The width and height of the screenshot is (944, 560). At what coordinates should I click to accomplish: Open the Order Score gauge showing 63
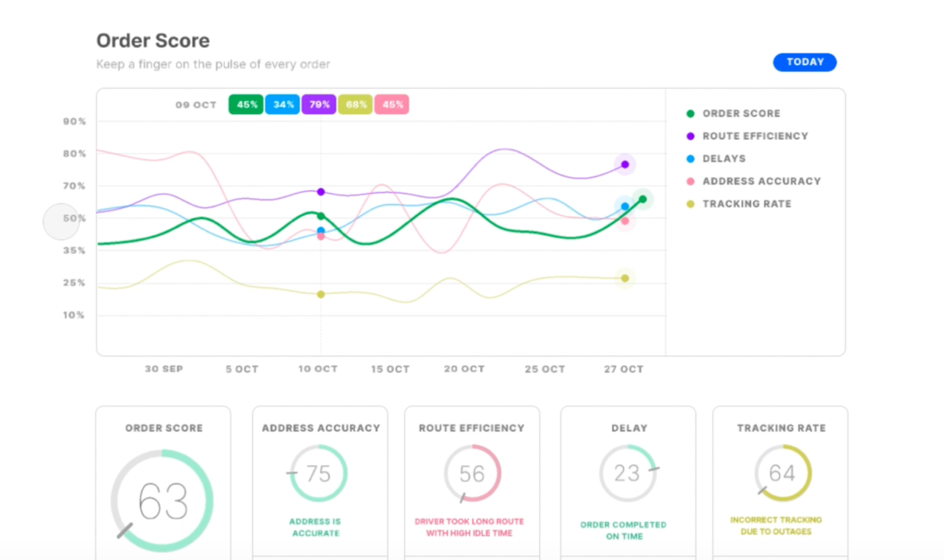click(x=162, y=501)
